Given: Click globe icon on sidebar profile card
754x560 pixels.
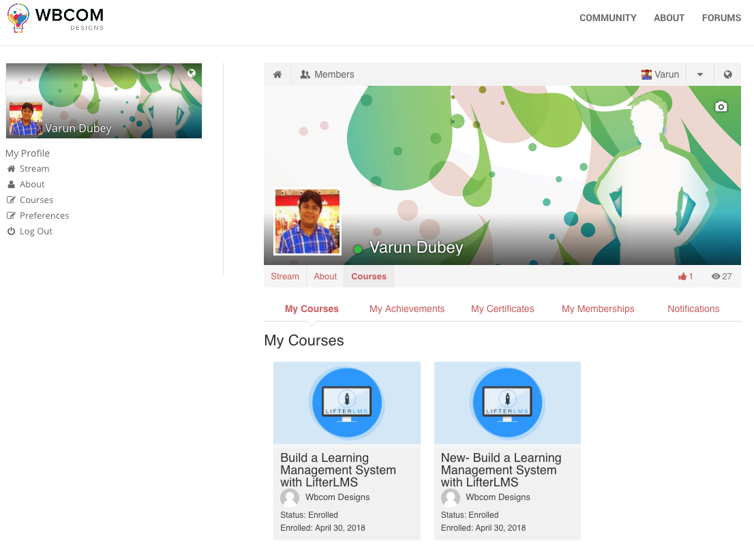Looking at the screenshot, I should click(192, 73).
